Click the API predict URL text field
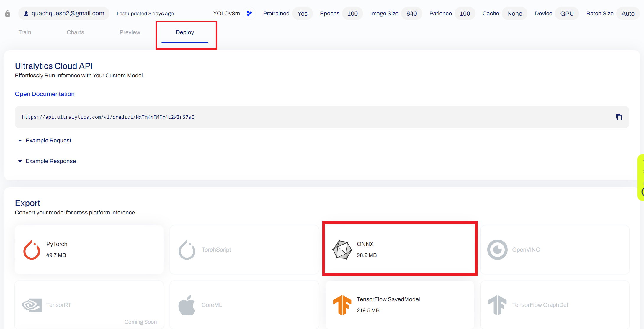 108,117
